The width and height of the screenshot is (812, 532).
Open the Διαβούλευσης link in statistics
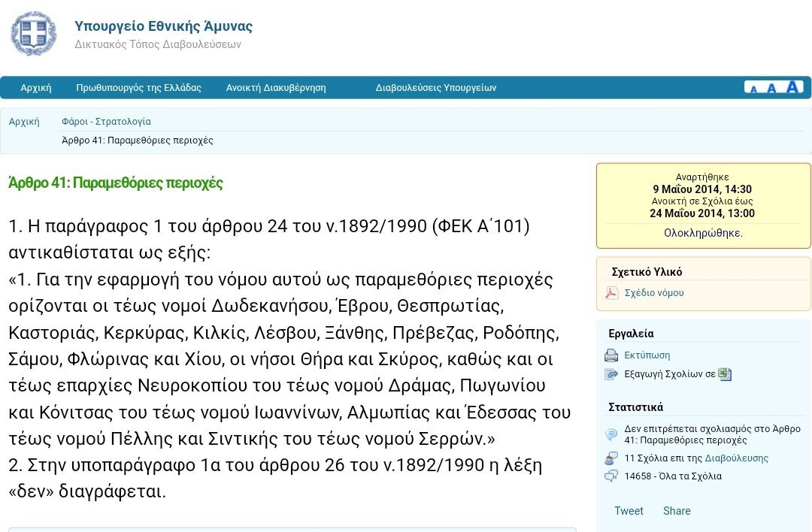(x=736, y=458)
